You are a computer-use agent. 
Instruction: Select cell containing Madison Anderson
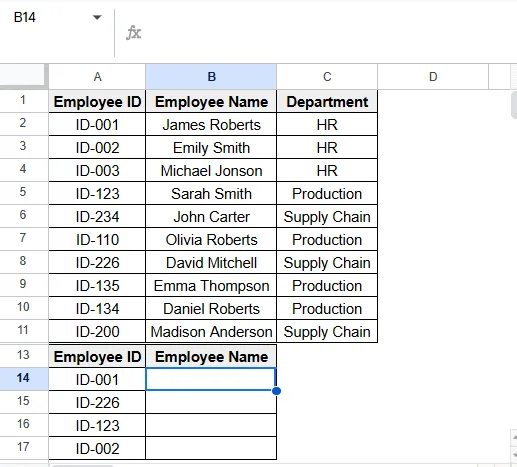pyautogui.click(x=211, y=331)
